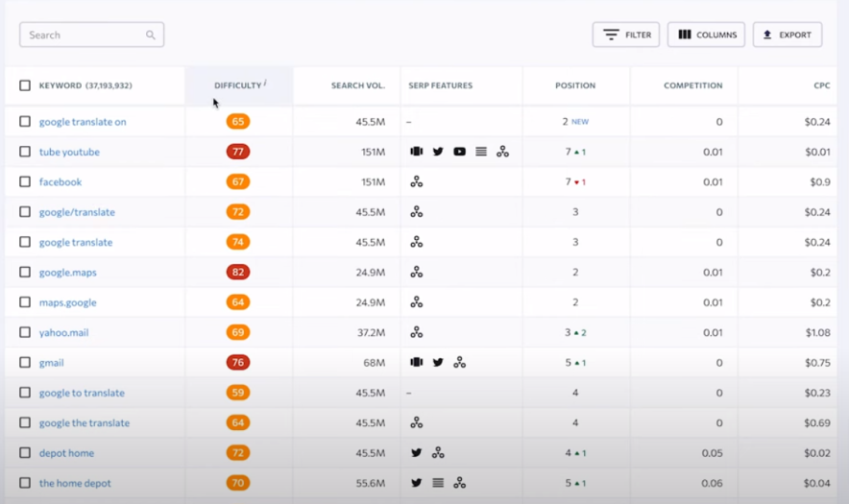Sort by the Position column header

[575, 85]
